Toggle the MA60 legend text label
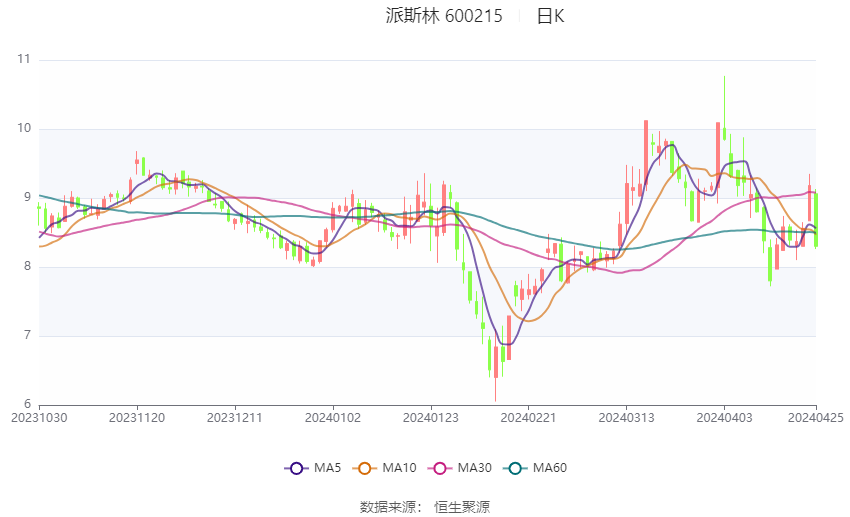The height and width of the screenshot is (517, 850). click(550, 468)
